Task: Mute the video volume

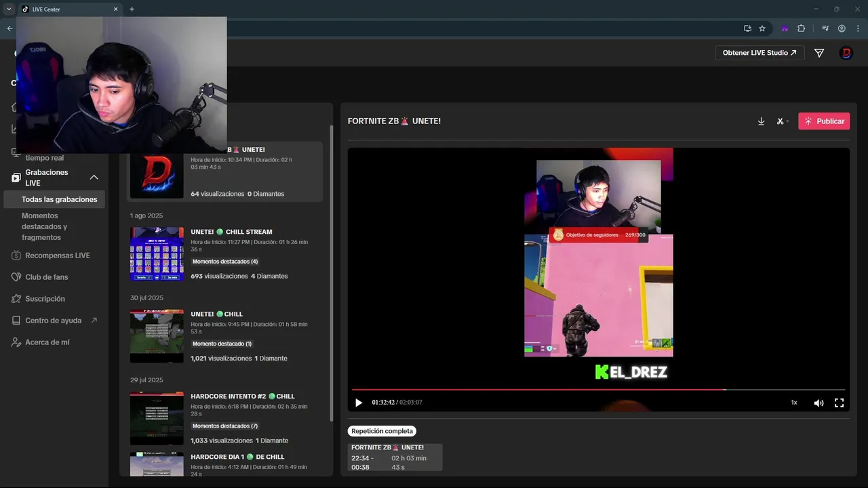Action: click(818, 403)
